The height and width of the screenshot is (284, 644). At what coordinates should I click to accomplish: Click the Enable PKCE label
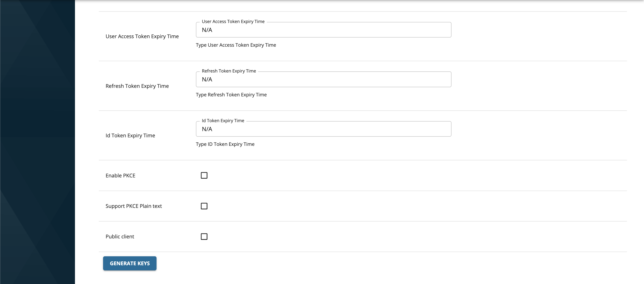tap(121, 175)
